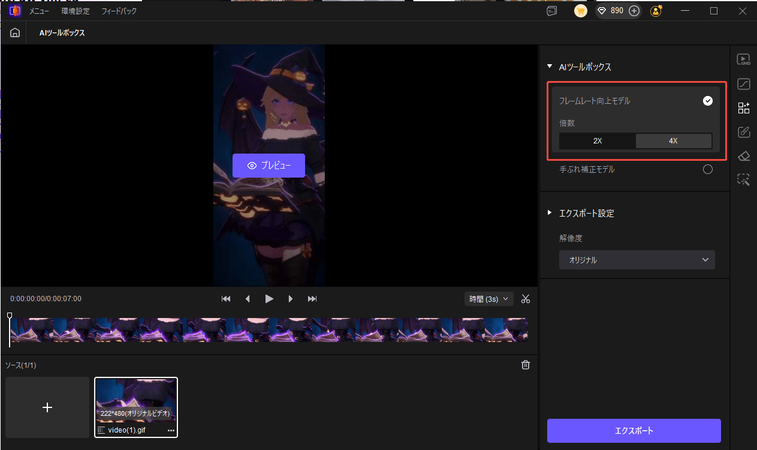Open the メニュー menu

(39, 11)
